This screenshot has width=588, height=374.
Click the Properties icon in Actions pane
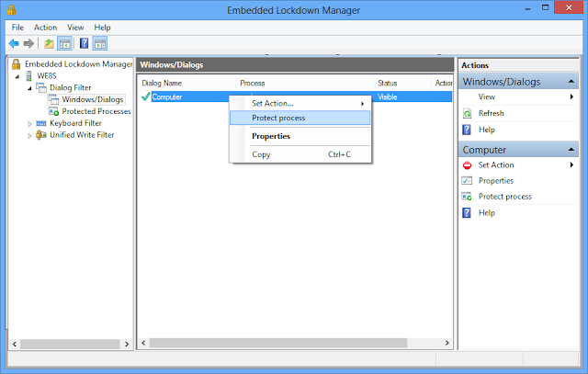pyautogui.click(x=467, y=181)
